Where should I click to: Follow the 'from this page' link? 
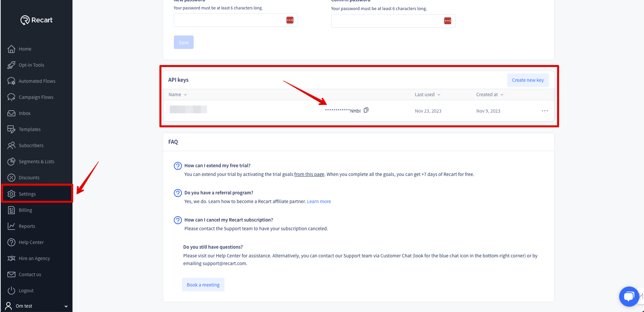309,174
